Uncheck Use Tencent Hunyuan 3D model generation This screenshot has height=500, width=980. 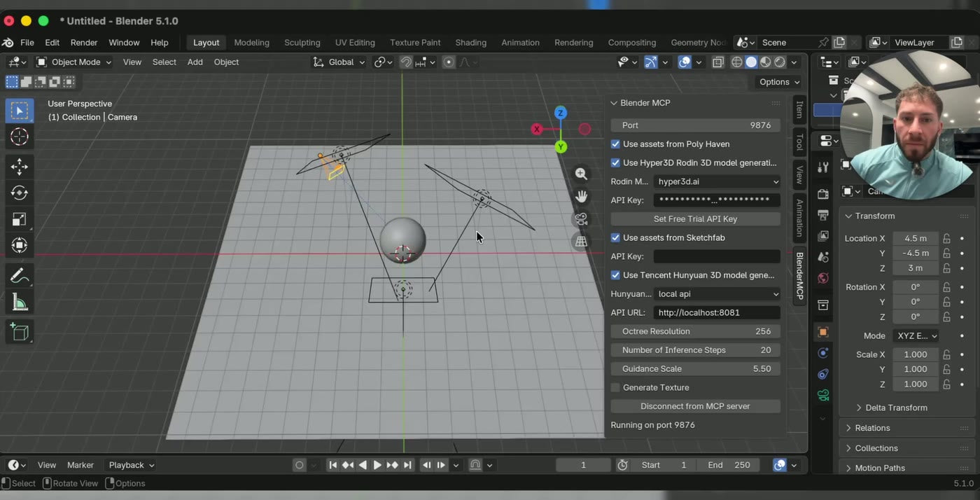point(615,275)
